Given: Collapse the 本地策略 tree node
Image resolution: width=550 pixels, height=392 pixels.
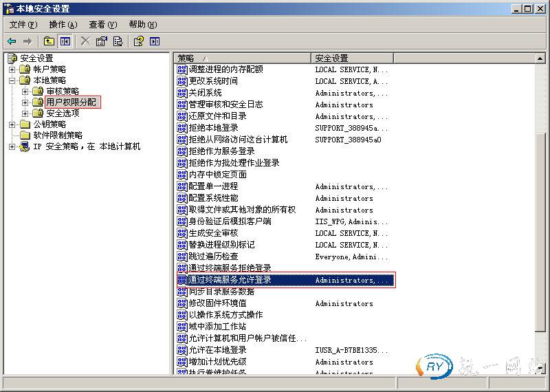Looking at the screenshot, I should coord(12,80).
